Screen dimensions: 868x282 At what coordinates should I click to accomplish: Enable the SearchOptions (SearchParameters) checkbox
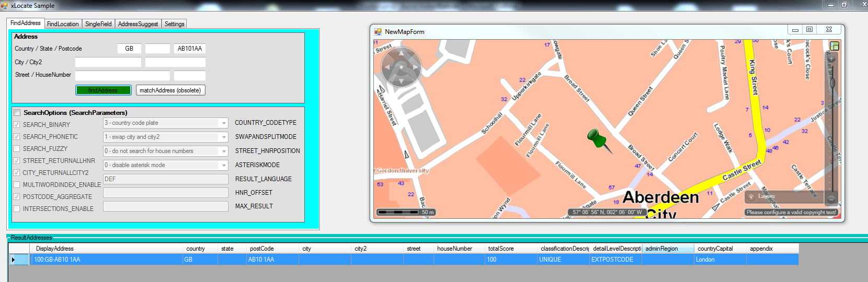(x=17, y=113)
